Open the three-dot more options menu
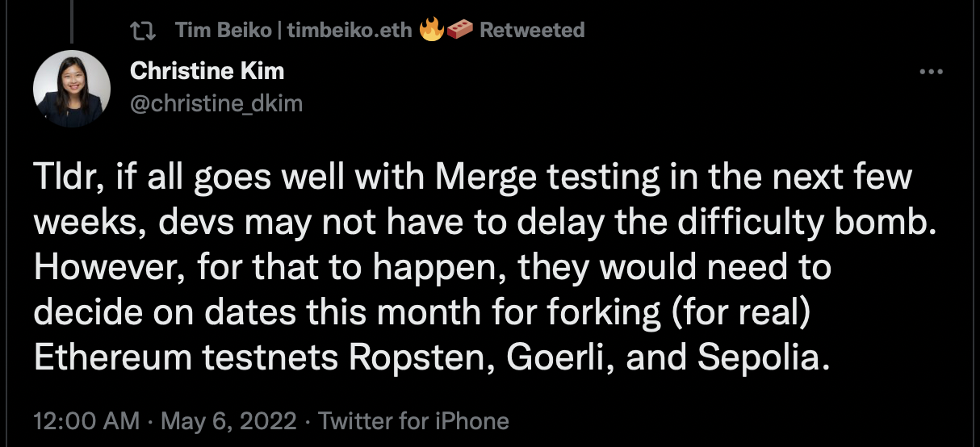Image resolution: width=980 pixels, height=447 pixels. 932,73
